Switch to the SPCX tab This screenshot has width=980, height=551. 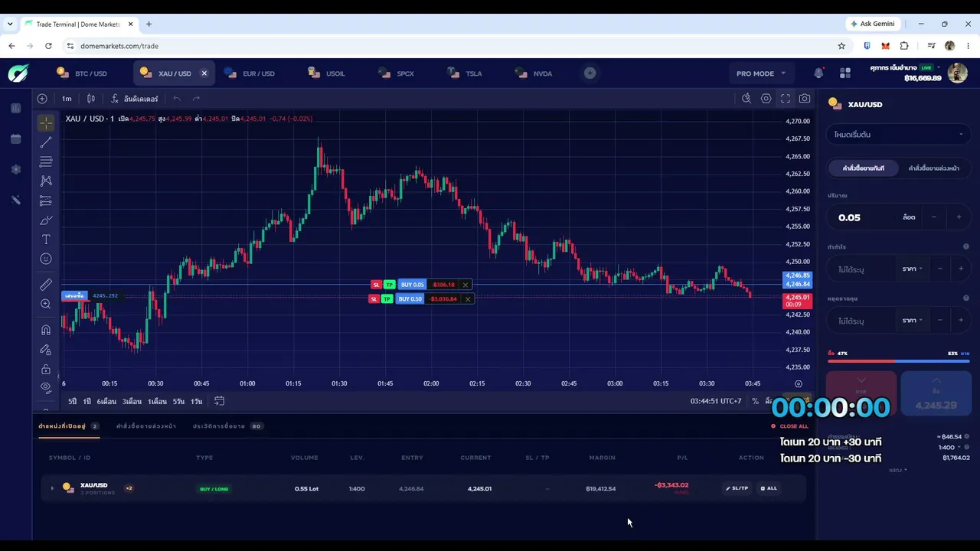click(397, 73)
